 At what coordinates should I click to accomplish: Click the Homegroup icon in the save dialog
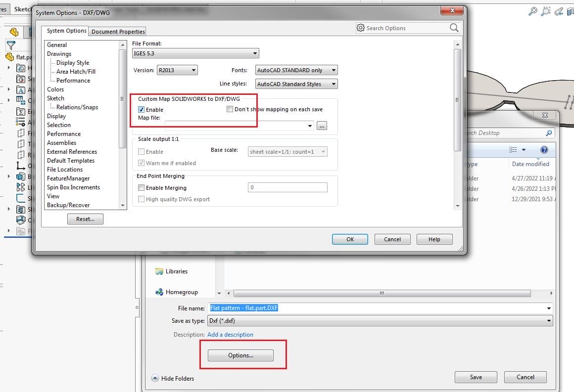point(159,292)
